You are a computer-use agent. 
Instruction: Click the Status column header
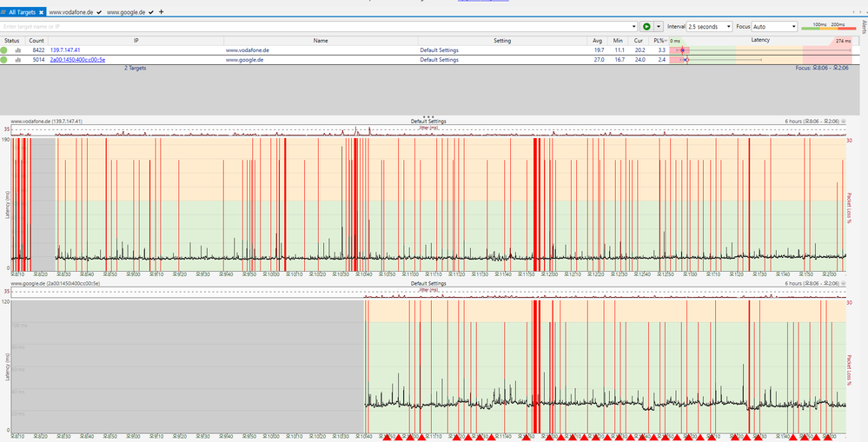(11, 41)
